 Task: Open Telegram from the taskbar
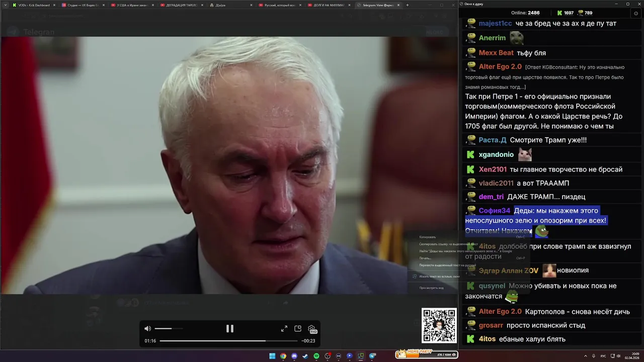click(372, 356)
